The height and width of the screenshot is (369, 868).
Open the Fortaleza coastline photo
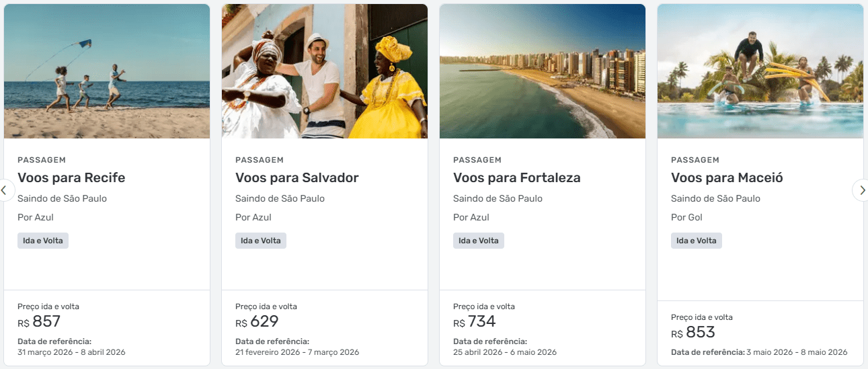tap(543, 71)
